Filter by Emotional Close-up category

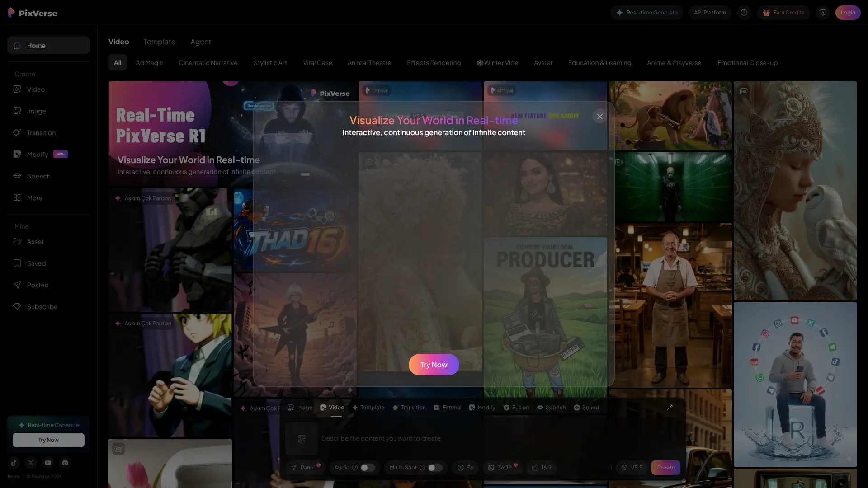747,63
